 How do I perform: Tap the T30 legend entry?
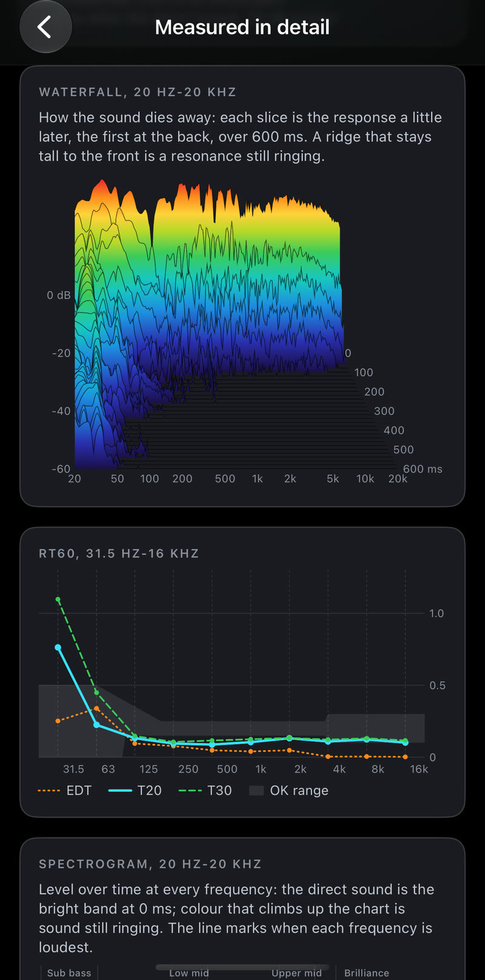tap(206, 791)
